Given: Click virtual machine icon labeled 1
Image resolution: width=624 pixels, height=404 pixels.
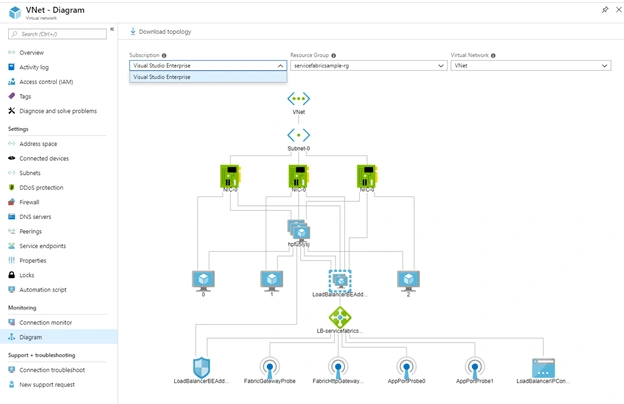Looking at the screenshot, I should pyautogui.click(x=272, y=281).
